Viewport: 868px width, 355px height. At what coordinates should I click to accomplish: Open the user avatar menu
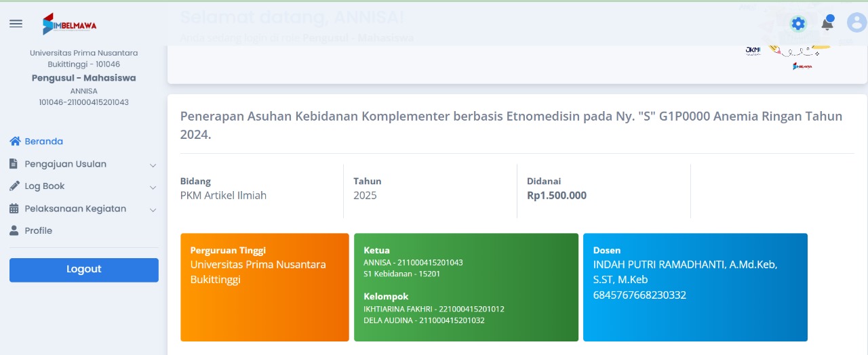[856, 23]
